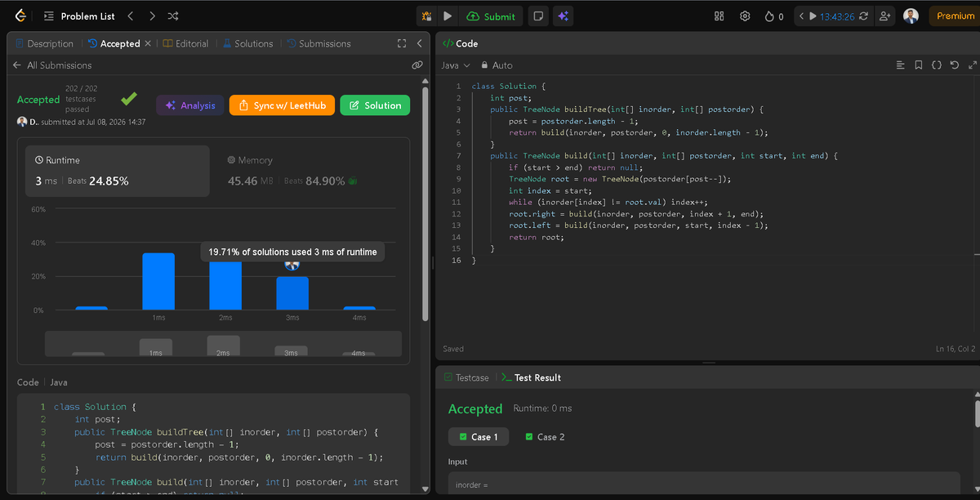The image size is (980, 500).
Task: Select the Code panel tab
Action: point(460,43)
